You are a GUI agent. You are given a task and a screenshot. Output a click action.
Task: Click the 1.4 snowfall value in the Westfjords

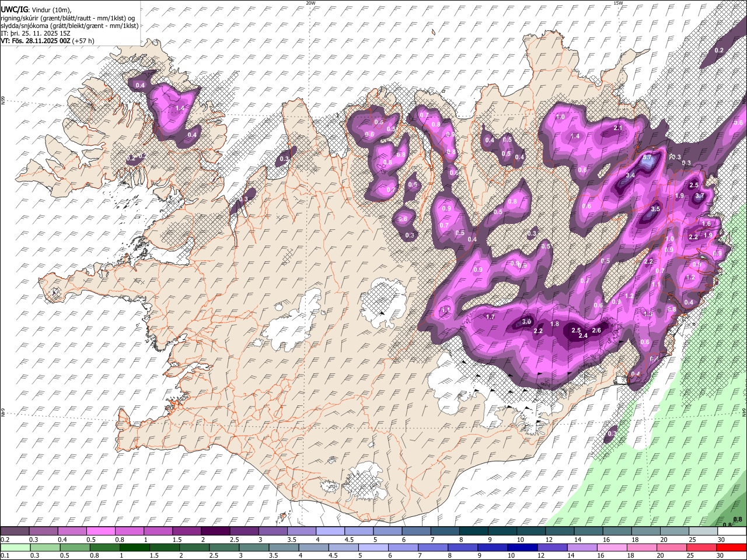pyautogui.click(x=180, y=108)
